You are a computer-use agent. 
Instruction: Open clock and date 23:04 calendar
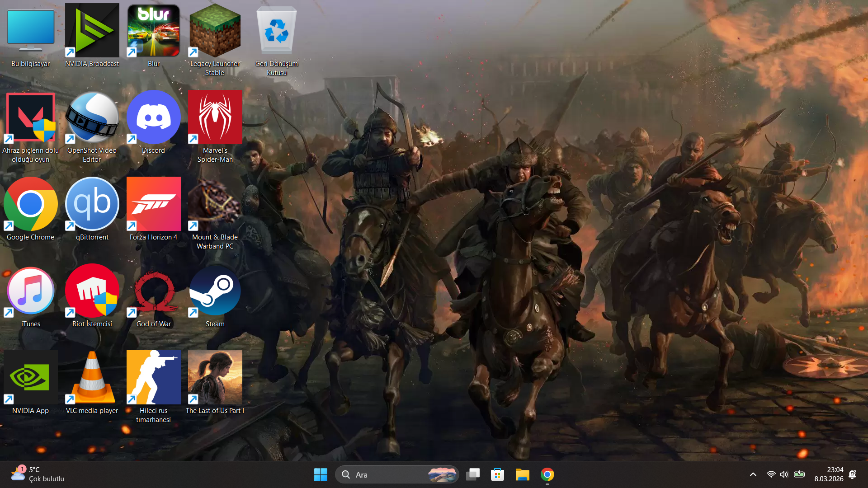(829, 474)
